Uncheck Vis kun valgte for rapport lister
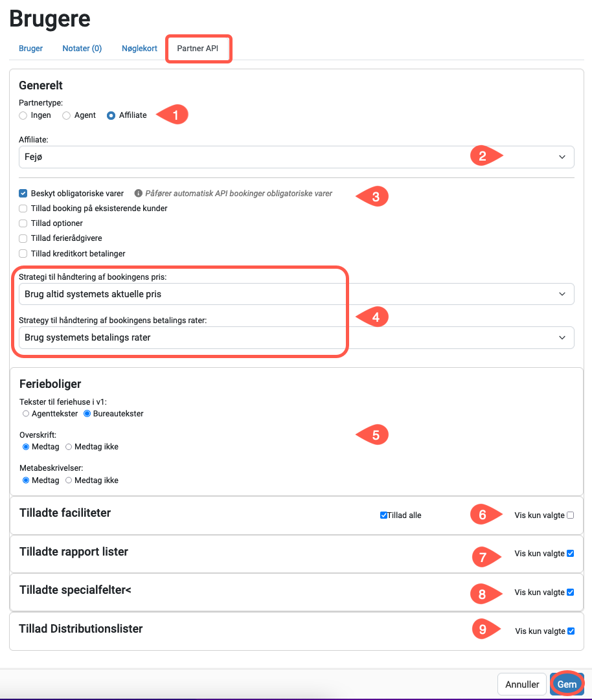Image resolution: width=592 pixels, height=700 pixels. [571, 554]
